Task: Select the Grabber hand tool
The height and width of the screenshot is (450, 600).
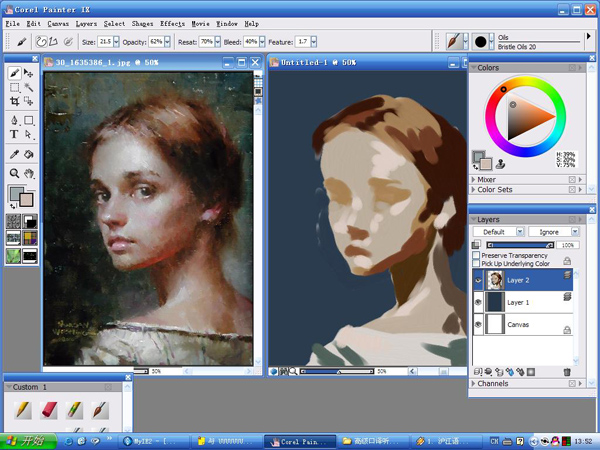Action: [x=28, y=173]
